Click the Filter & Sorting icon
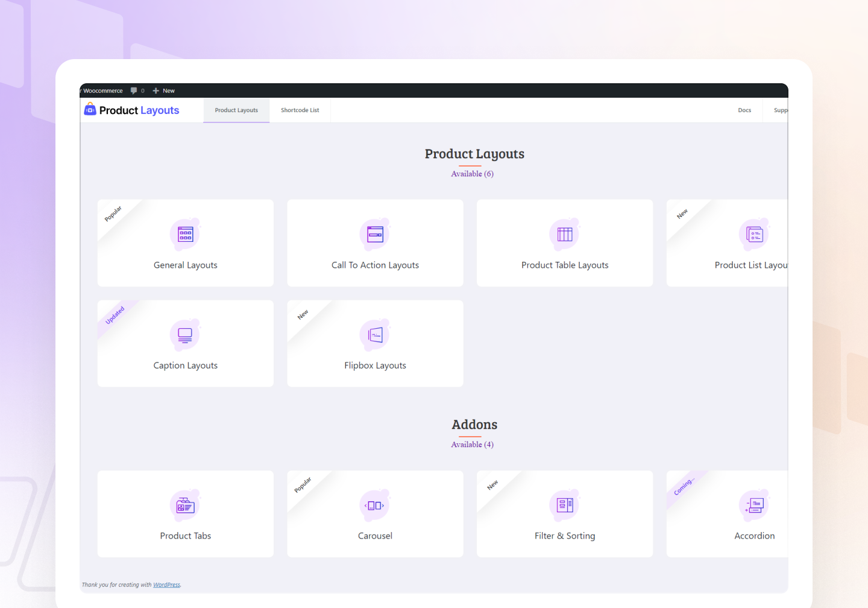Screen dimensions: 868x608 pos(565,505)
